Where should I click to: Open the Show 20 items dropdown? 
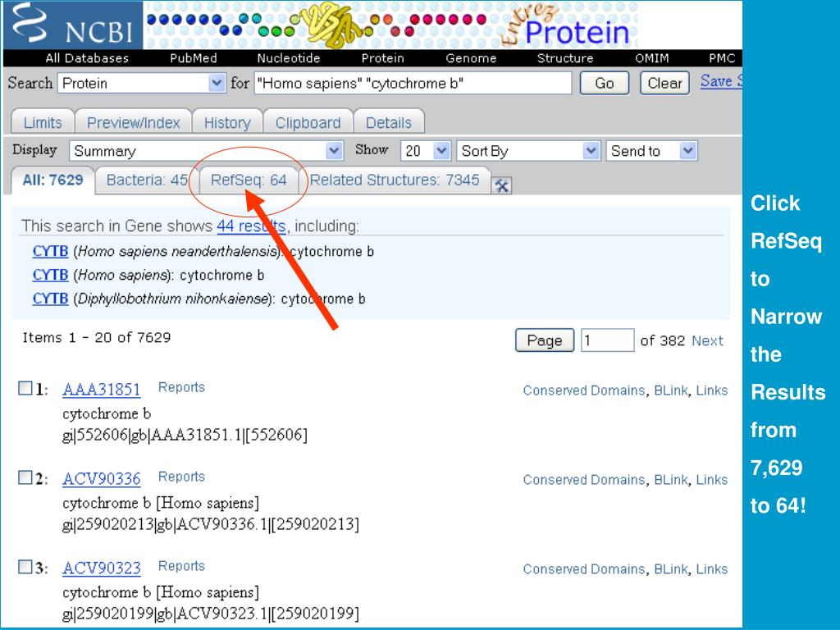(x=426, y=151)
